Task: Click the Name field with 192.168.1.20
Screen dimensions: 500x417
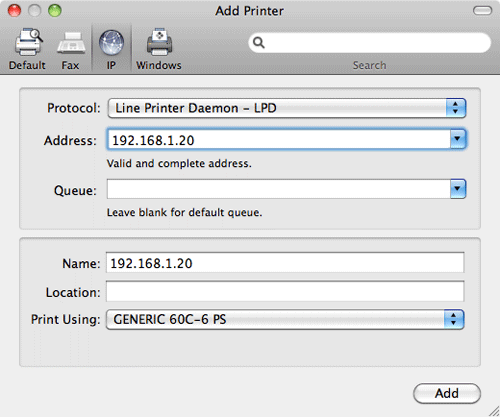Action: coord(285,263)
